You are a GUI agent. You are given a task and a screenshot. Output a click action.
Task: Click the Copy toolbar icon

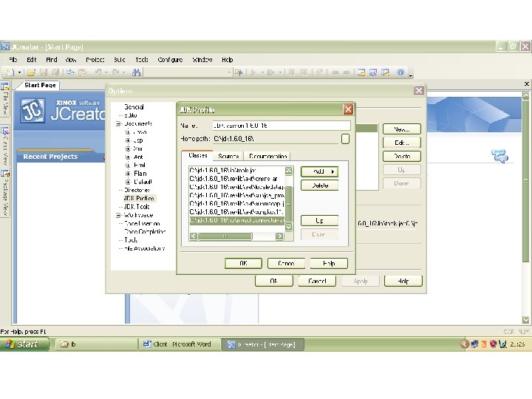(71, 72)
